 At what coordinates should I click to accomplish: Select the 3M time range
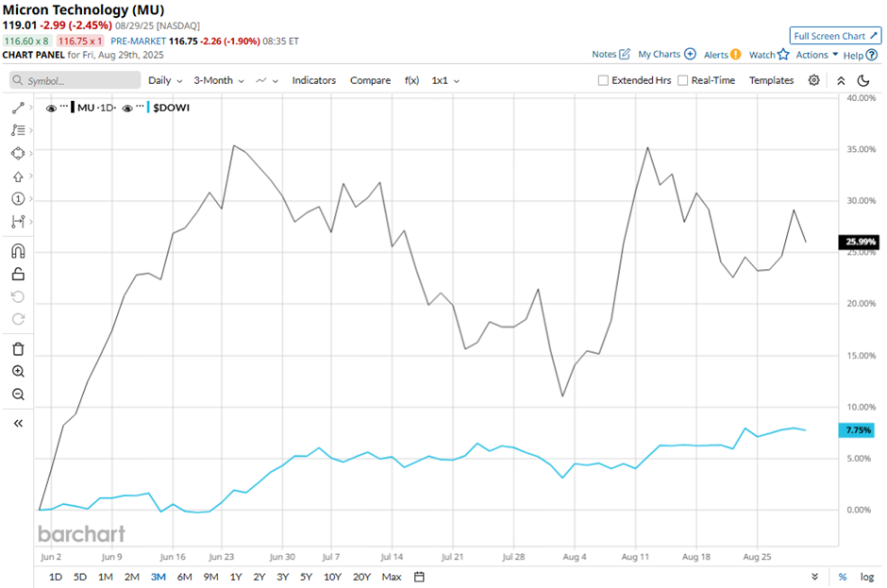click(x=158, y=577)
